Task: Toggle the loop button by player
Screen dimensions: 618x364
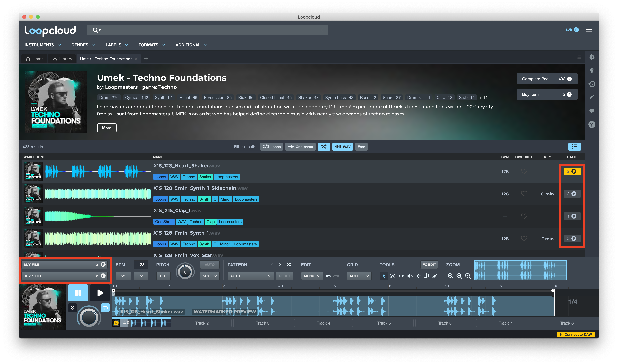Action: 105,308
